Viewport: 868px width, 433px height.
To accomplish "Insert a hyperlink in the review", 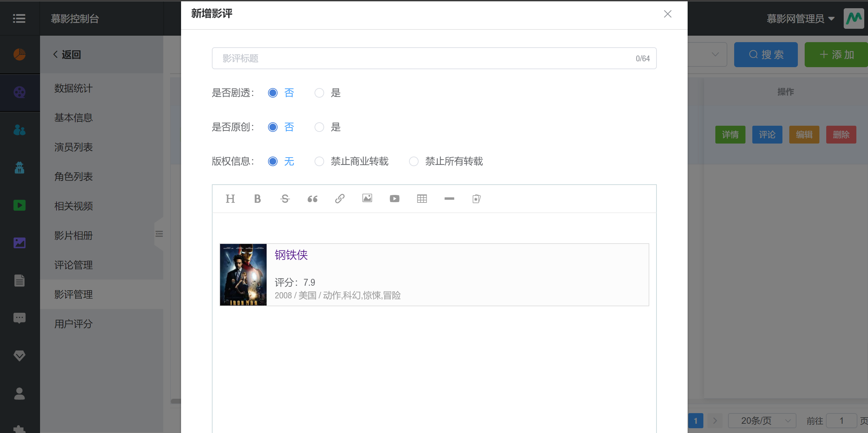I will 340,199.
